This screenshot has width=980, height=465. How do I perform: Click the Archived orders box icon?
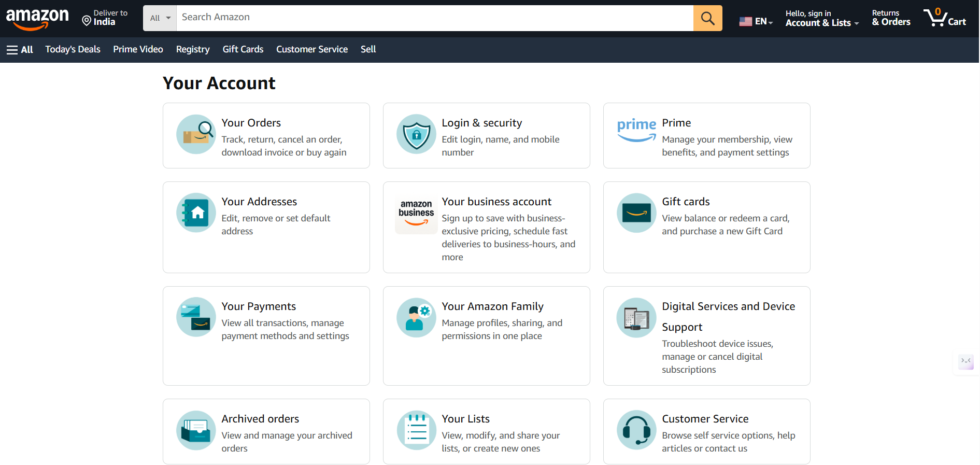coord(196,430)
